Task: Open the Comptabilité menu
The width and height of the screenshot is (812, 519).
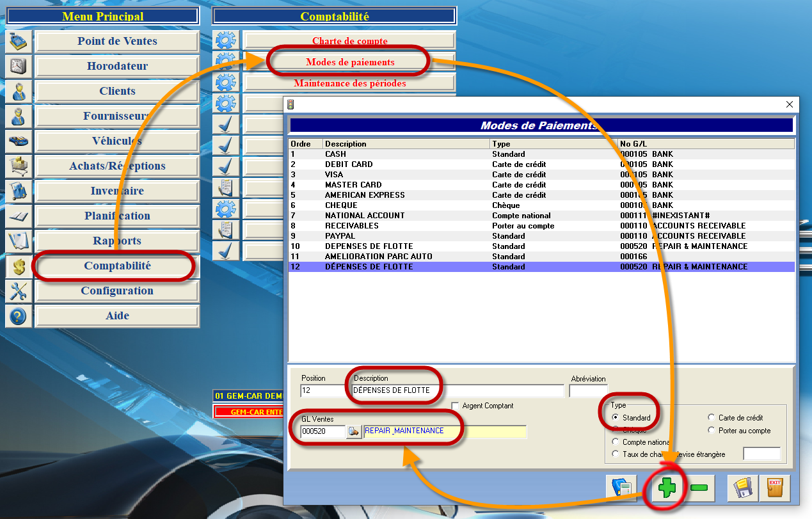Action: click(117, 266)
